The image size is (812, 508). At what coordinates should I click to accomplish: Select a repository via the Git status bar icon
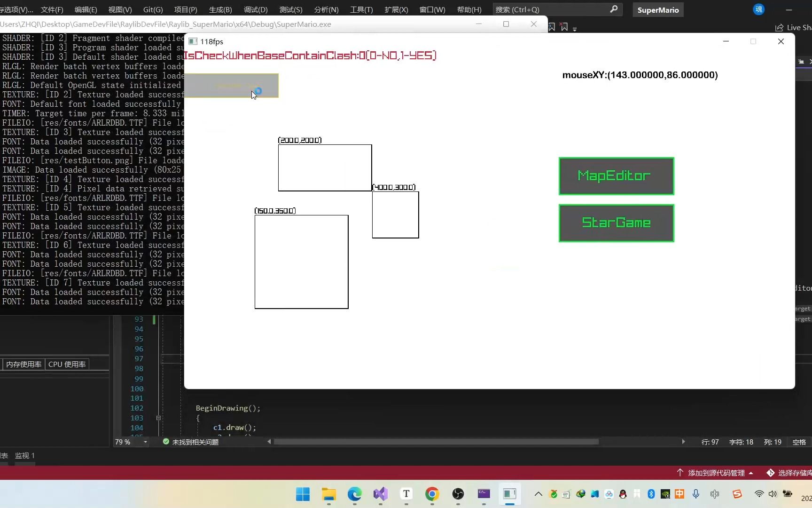click(x=770, y=473)
